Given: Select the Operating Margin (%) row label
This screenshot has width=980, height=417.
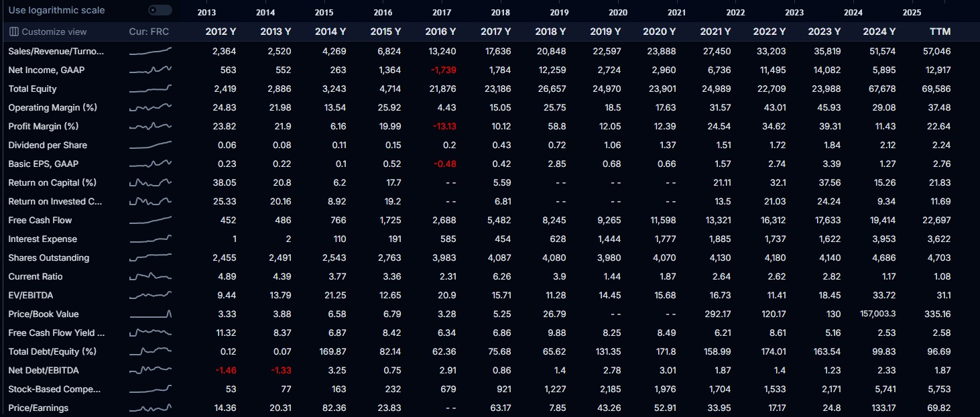Looking at the screenshot, I should [53, 107].
